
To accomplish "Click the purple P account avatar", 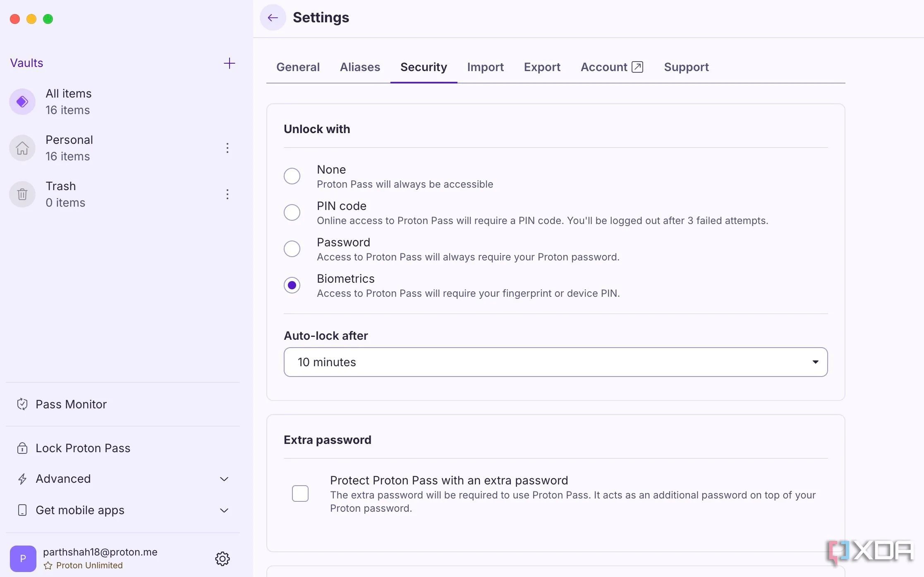I will pyautogui.click(x=23, y=558).
